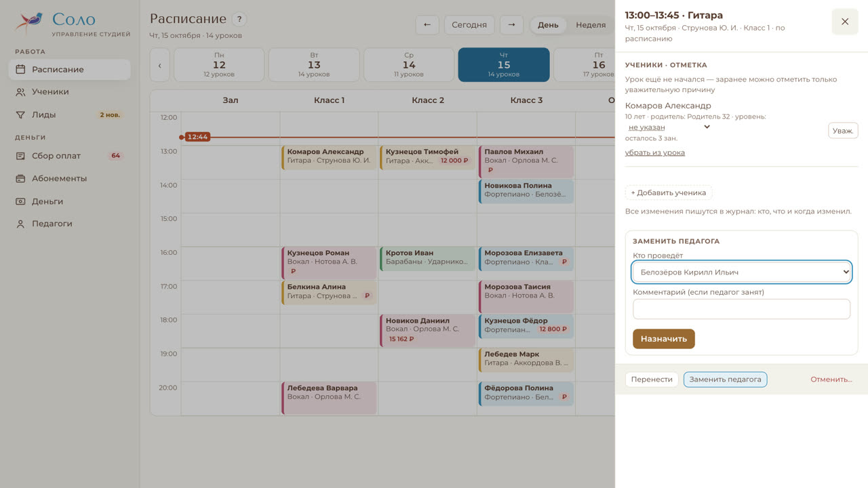Click the 2 нов. badge next to Лиды

click(110, 115)
